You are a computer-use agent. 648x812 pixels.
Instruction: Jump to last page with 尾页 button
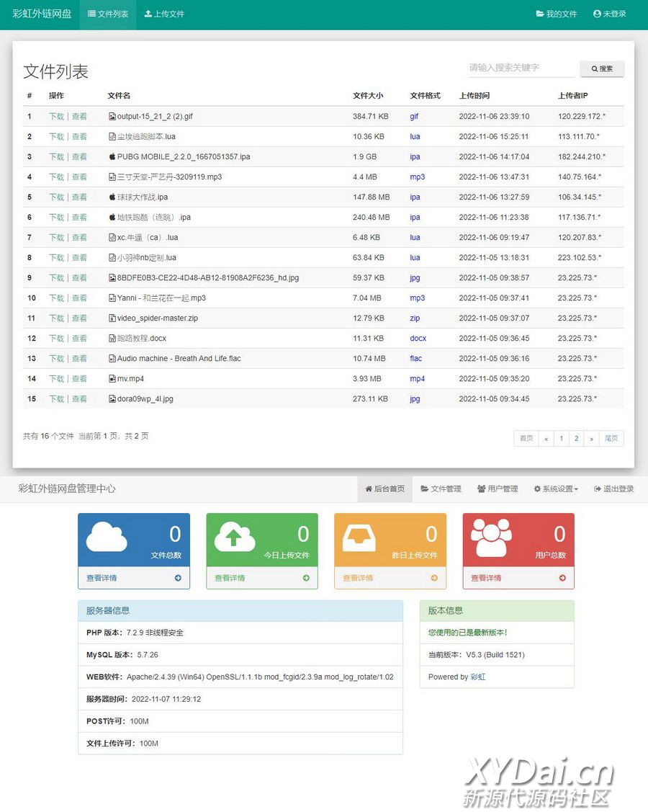pos(611,439)
